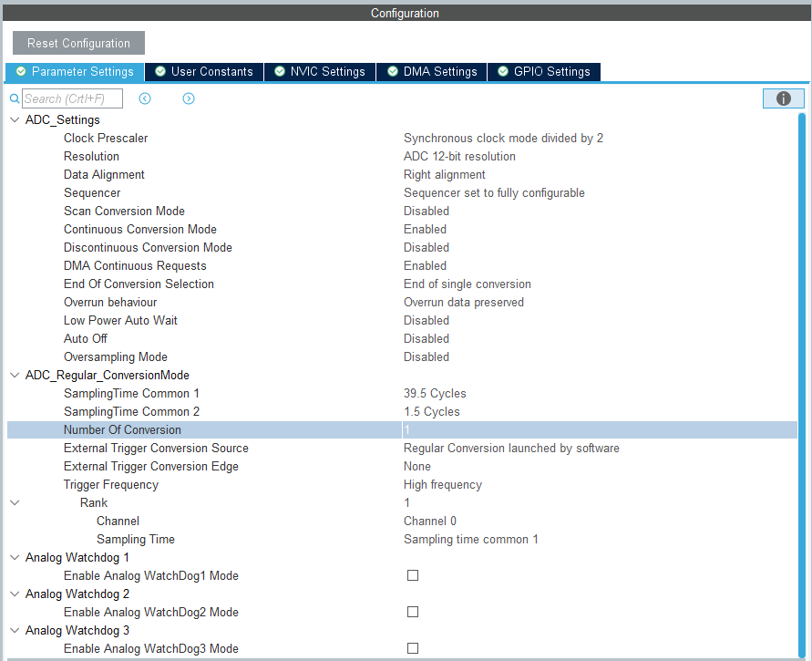Click the search magnifier icon

tap(15, 98)
